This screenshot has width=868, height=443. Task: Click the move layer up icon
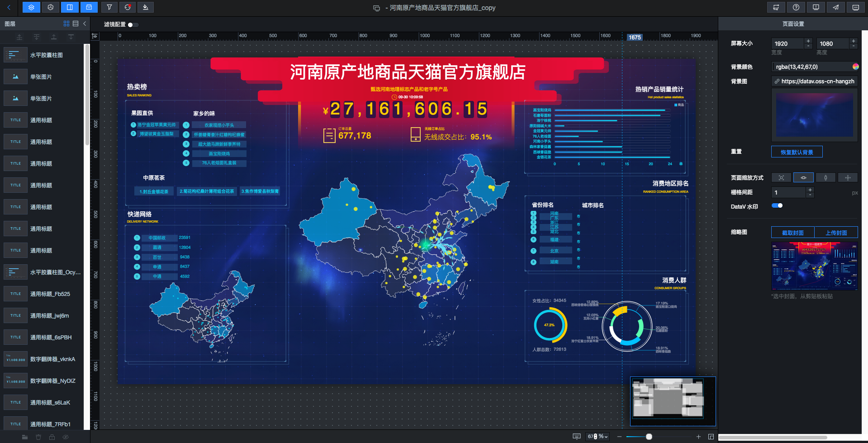click(x=54, y=37)
